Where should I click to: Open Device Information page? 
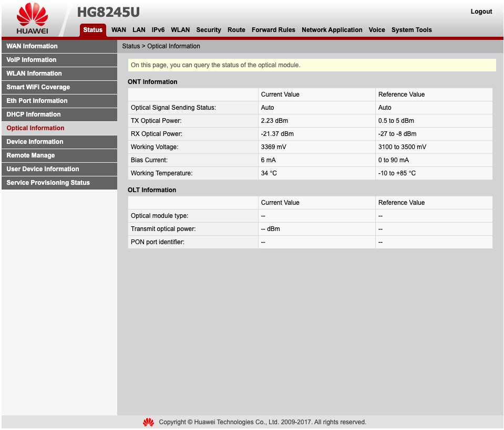click(x=59, y=142)
